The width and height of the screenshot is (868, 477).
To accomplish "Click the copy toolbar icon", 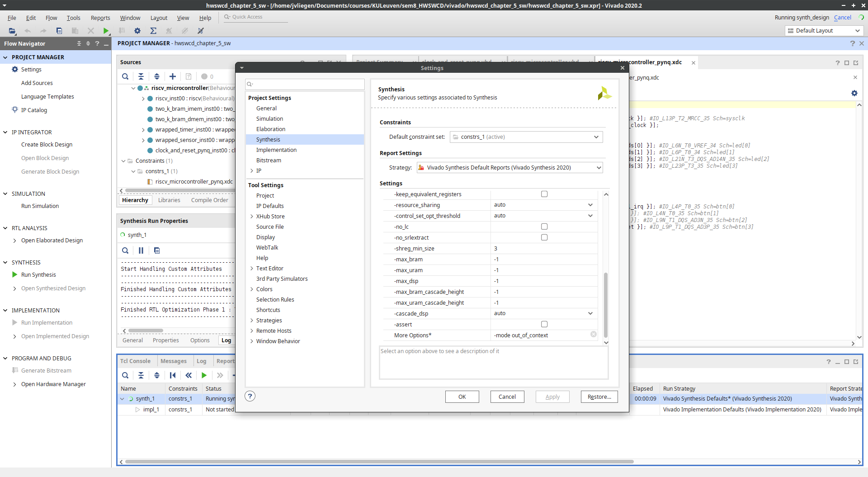I will [59, 31].
